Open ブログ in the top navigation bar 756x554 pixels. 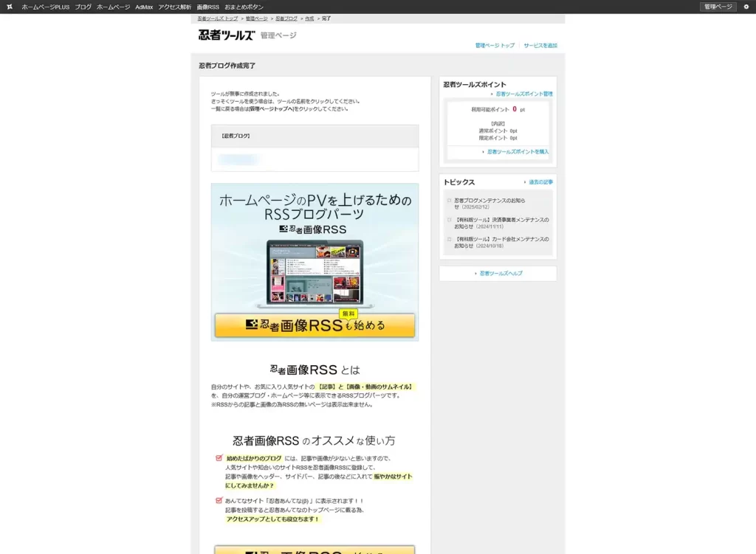pyautogui.click(x=83, y=7)
